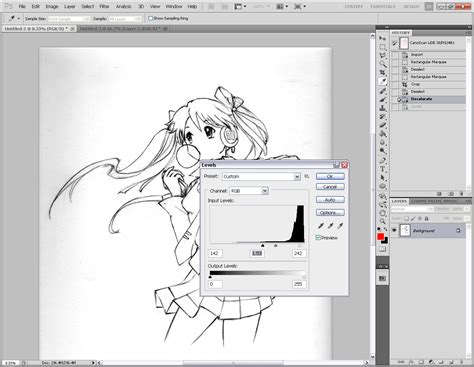Open the Preset dropdown in Levels
The image size is (474, 367).
[262, 176]
